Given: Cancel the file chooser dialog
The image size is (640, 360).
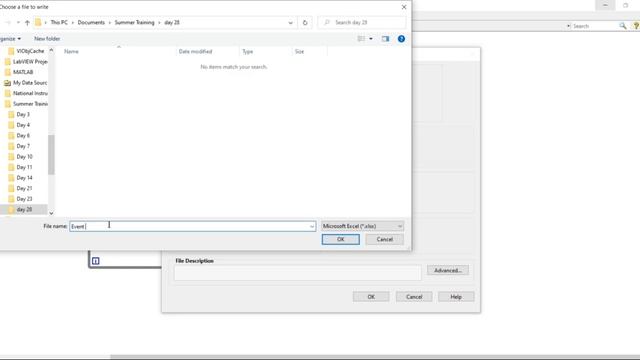Looking at the screenshot, I should click(384, 240).
